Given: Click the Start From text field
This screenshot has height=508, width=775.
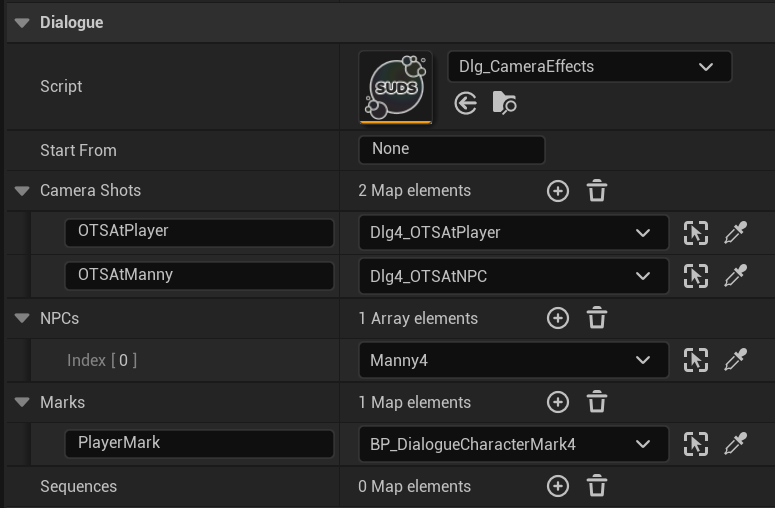Looking at the screenshot, I should [x=451, y=149].
